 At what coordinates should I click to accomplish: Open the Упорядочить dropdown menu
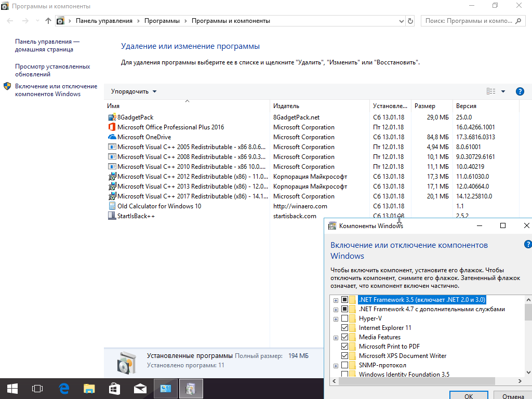(x=134, y=91)
